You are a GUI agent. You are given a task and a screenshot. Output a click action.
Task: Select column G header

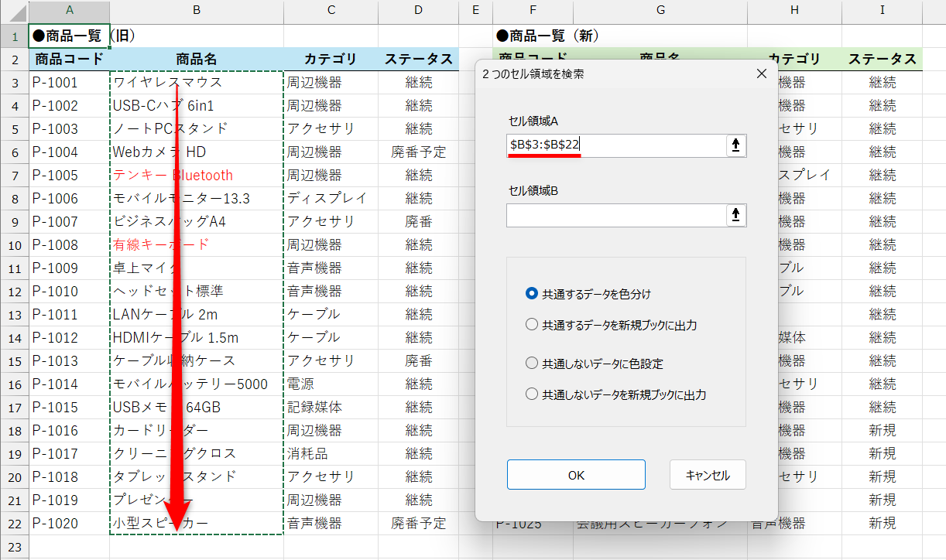660,10
